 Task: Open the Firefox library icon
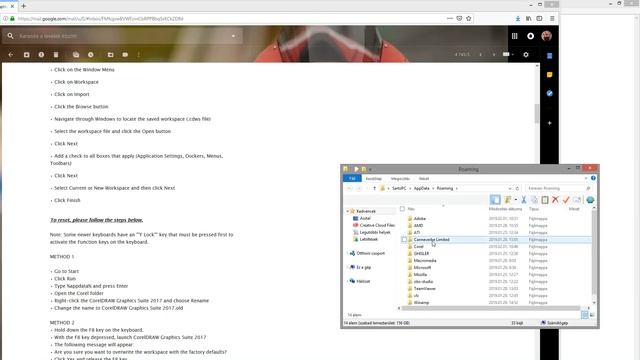529,18
